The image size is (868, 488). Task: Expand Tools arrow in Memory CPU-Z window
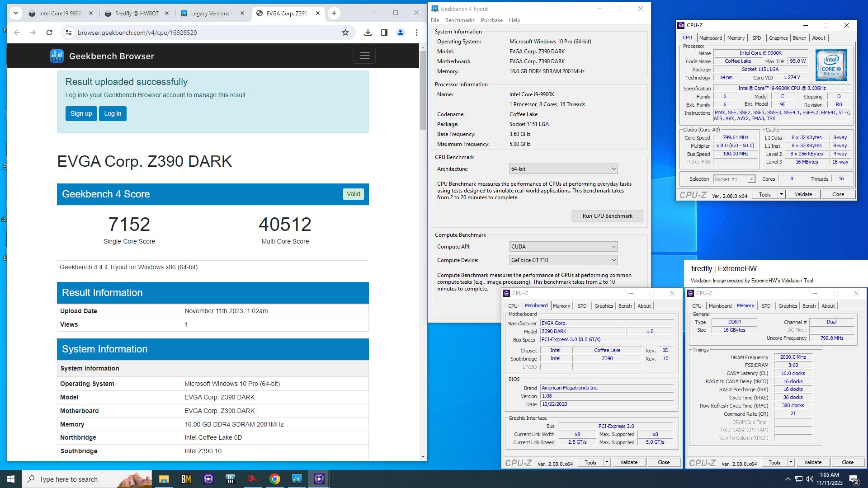(x=791, y=462)
